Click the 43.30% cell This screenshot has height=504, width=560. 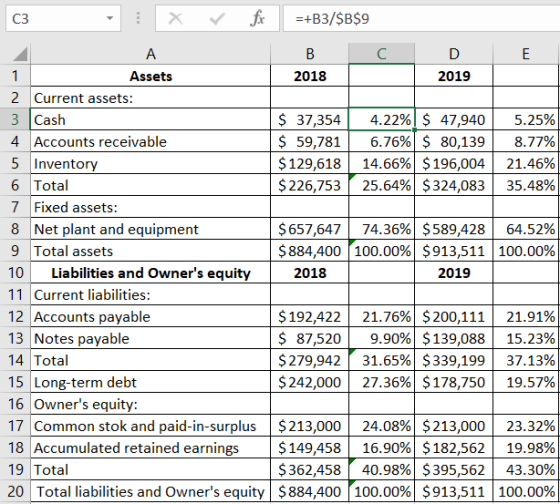[526, 469]
